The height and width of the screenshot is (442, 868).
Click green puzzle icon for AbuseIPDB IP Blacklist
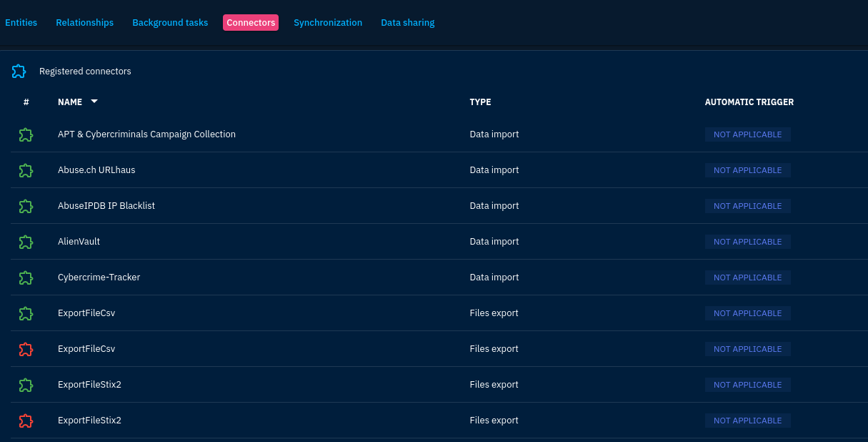click(26, 206)
